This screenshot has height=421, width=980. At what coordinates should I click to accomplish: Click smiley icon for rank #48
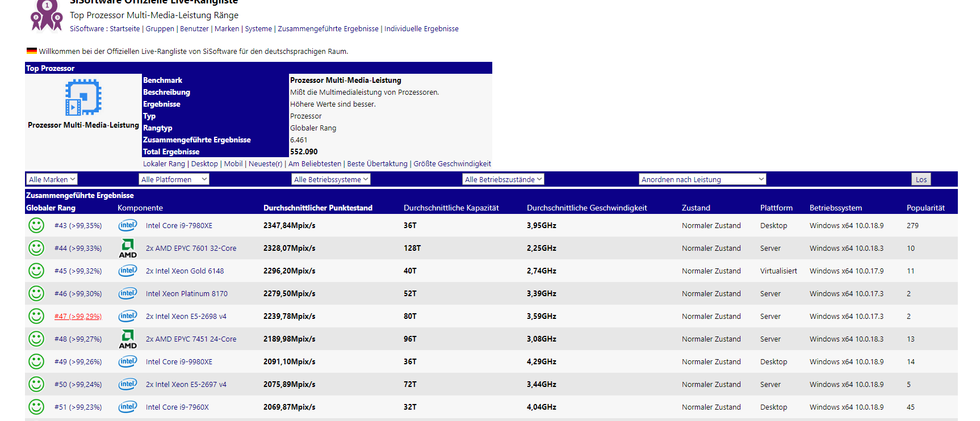pyautogui.click(x=36, y=339)
